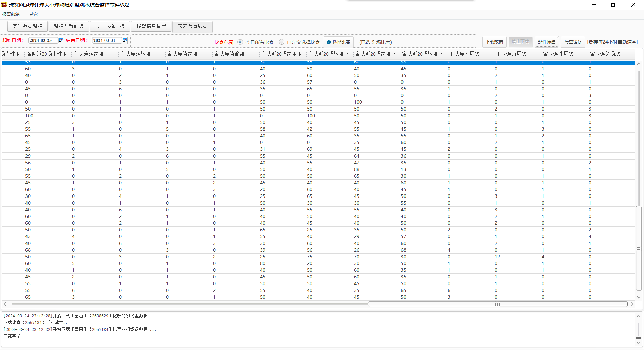Viewport: 644px width, 350px height.
Task: Open the 其它 menu
Action: pos(33,14)
